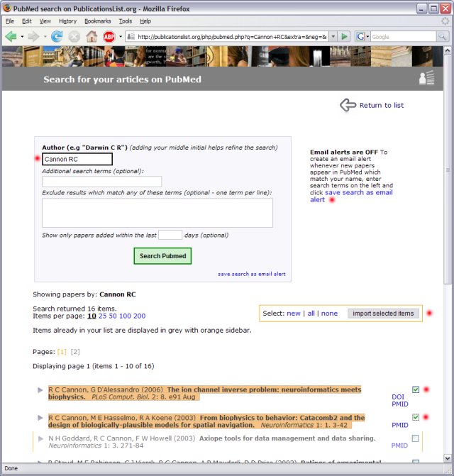Click the green Go arrow beside address bar
This screenshot has height=476, width=454.
click(344, 36)
